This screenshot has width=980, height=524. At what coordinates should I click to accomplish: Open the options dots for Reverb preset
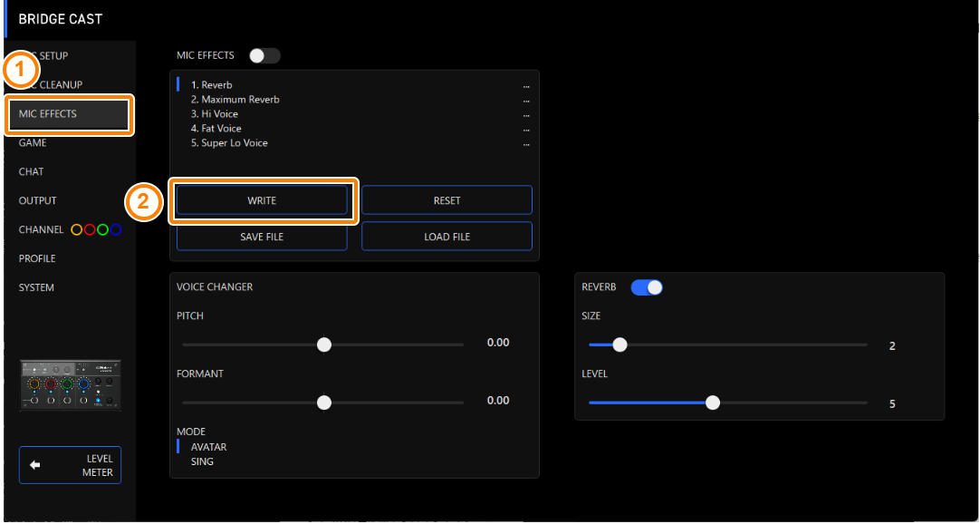(x=526, y=86)
